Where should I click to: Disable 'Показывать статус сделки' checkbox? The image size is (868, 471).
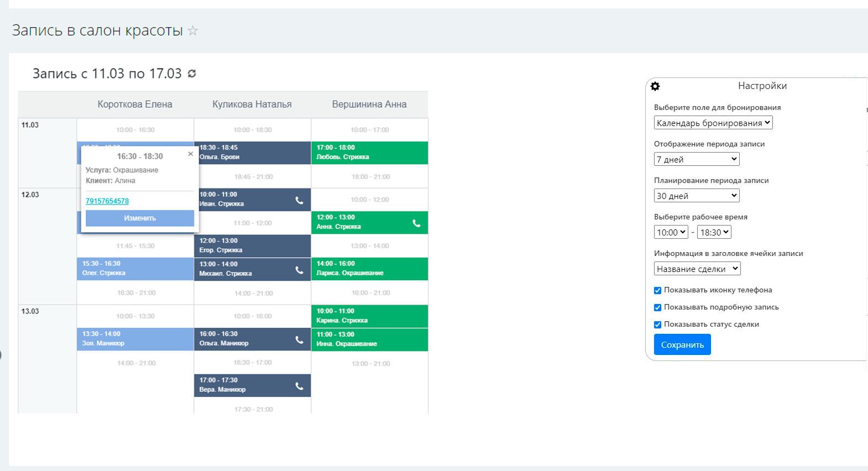(658, 325)
